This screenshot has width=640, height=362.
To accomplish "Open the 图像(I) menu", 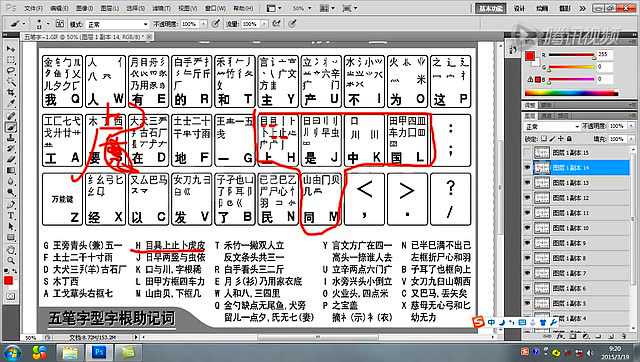I will click(x=84, y=8).
